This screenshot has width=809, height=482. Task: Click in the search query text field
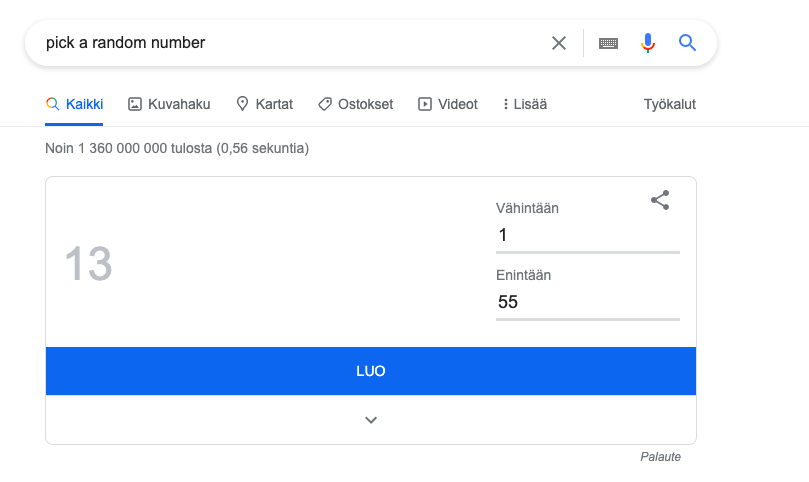tap(290, 43)
